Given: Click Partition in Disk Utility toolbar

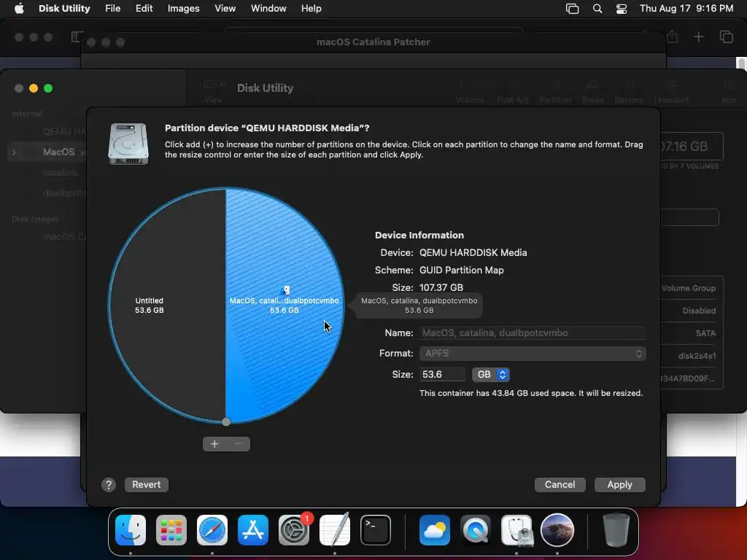Looking at the screenshot, I should pos(555,92).
